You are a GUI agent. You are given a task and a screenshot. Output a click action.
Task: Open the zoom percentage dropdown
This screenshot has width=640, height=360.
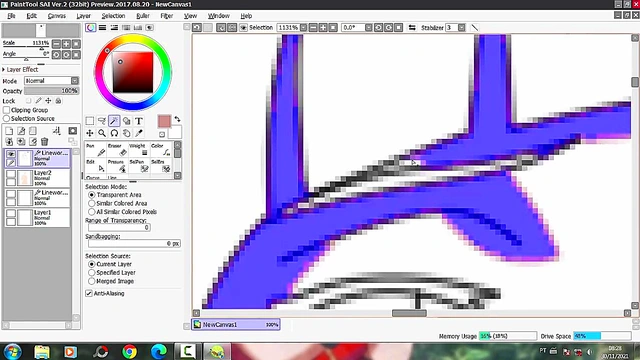point(303,28)
